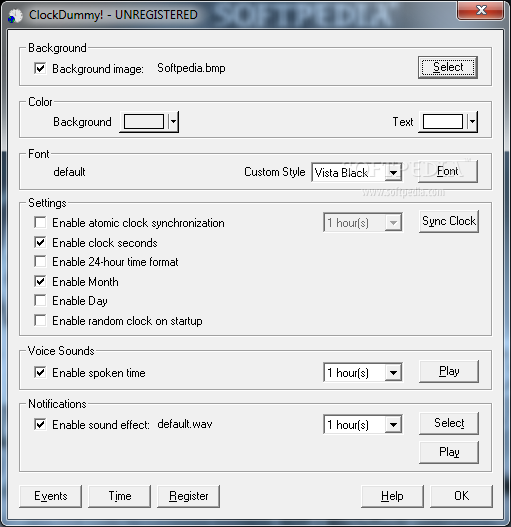
Task: Play the notification sound effect
Action: click(449, 452)
